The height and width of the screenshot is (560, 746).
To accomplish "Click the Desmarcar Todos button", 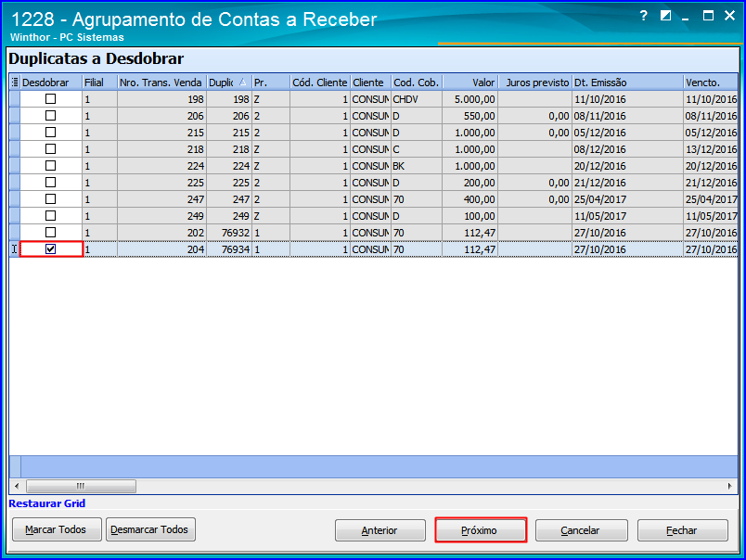I will (x=150, y=529).
